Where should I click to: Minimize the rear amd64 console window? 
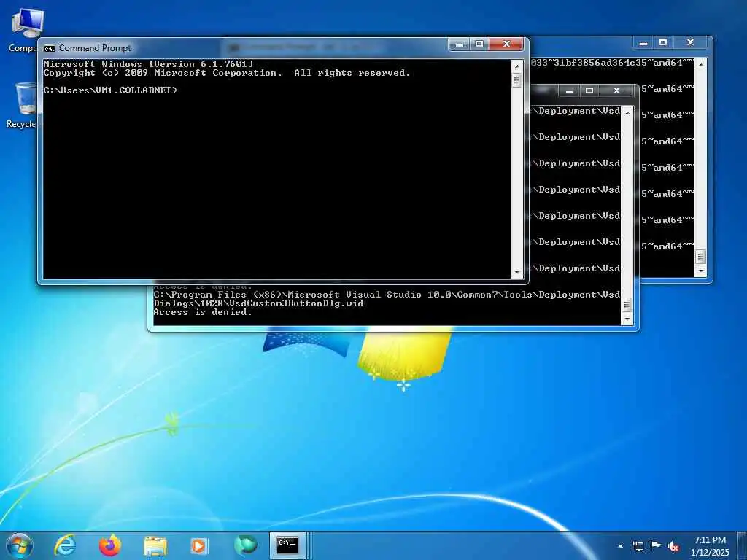tap(643, 42)
